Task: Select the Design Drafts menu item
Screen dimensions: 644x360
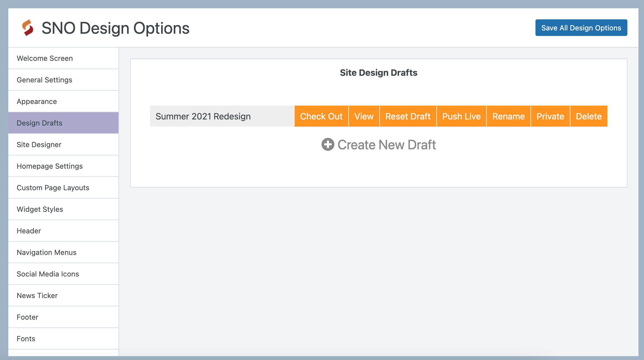Action: pos(63,123)
